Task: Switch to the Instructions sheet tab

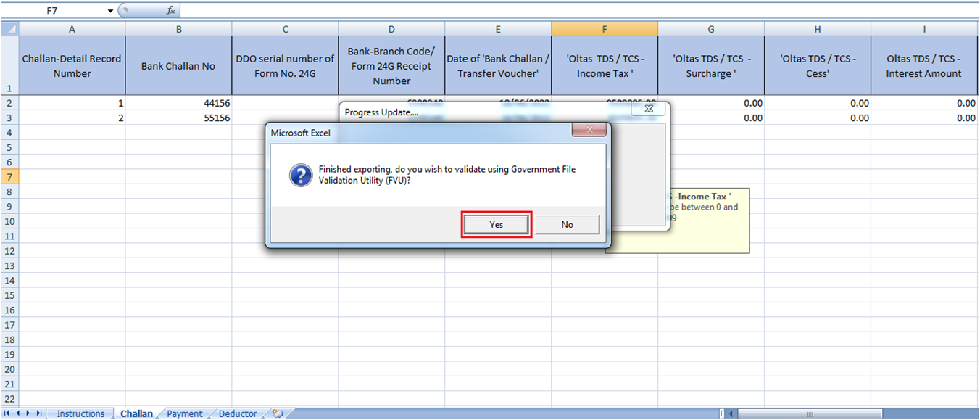Action: (x=80, y=413)
